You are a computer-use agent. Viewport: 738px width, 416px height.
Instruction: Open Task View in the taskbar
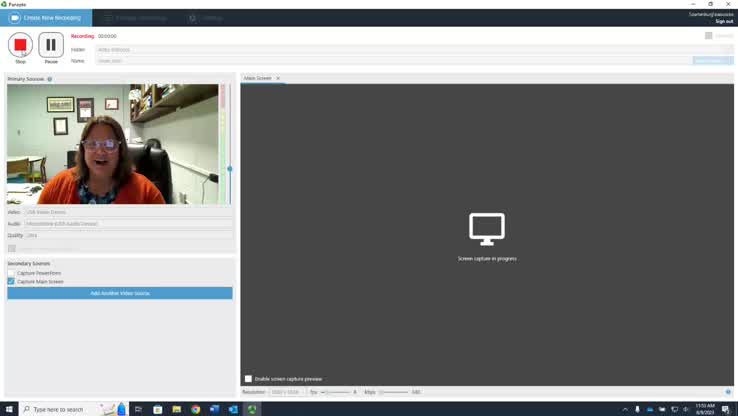tap(138, 409)
